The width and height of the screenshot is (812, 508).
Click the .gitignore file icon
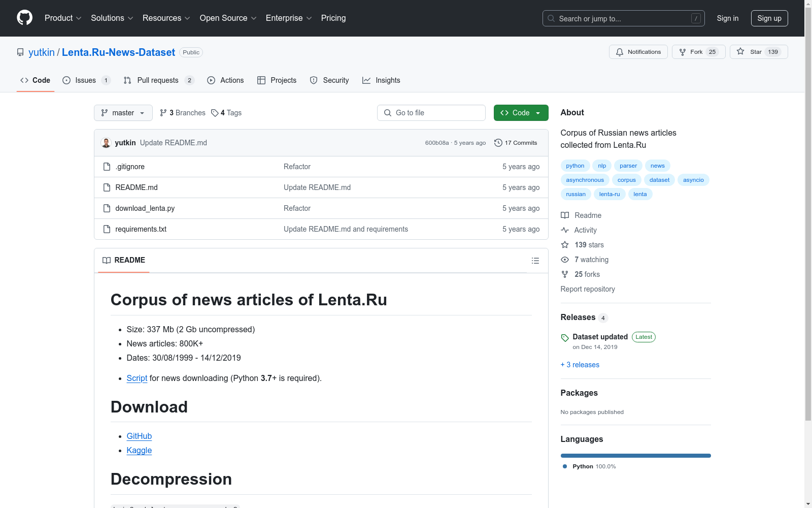[x=107, y=167]
